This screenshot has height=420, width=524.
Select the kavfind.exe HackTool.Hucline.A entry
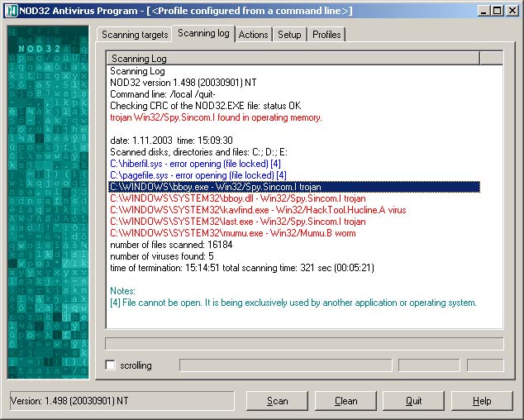pyautogui.click(x=255, y=210)
